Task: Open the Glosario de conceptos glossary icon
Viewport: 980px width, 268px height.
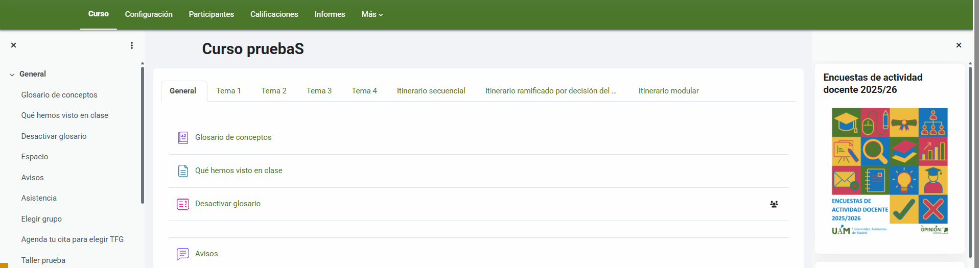Action: (183, 137)
